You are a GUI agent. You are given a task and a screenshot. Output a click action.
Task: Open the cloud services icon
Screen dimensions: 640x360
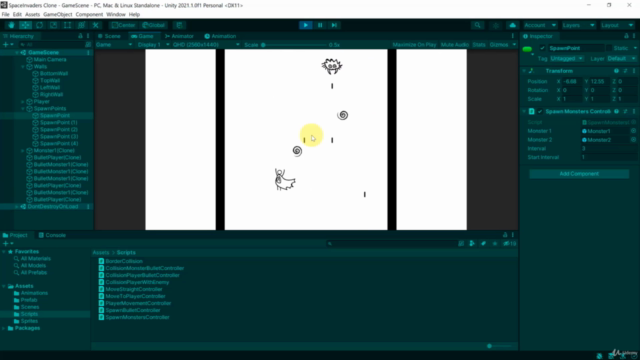(x=513, y=25)
